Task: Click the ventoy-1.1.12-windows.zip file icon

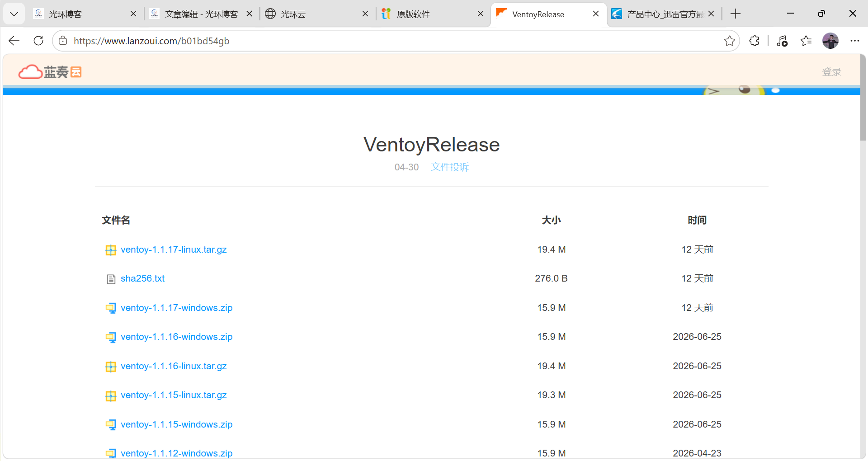Action: [111, 453]
